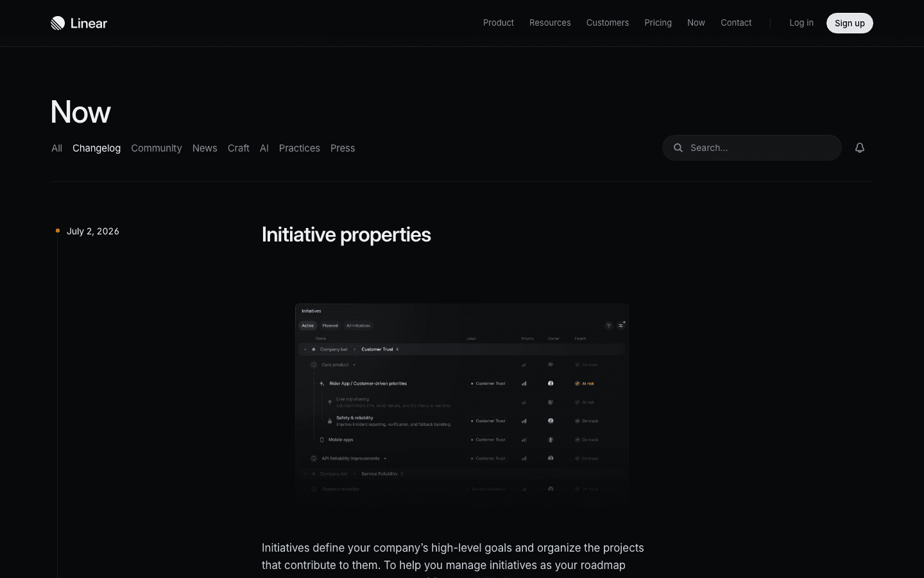This screenshot has height=578, width=924.
Task: Select Now in the top navigation
Action: [696, 22]
